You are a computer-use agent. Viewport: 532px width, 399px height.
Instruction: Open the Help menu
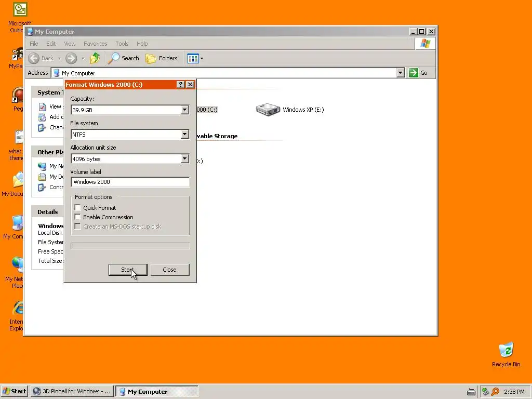(142, 44)
